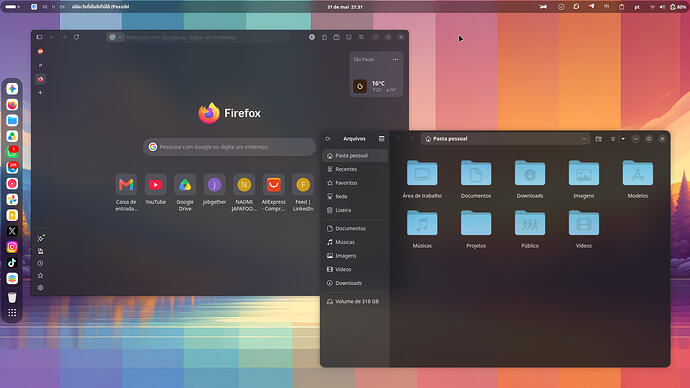Image resolution: width=690 pixels, height=388 pixels.
Task: Select the Músicas folder in main view
Action: click(x=422, y=229)
